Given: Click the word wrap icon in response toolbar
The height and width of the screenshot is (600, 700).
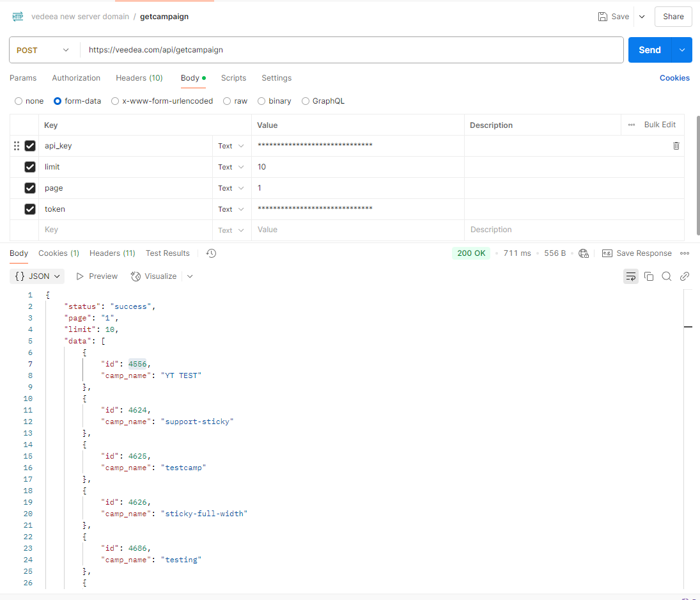Looking at the screenshot, I should 631,276.
